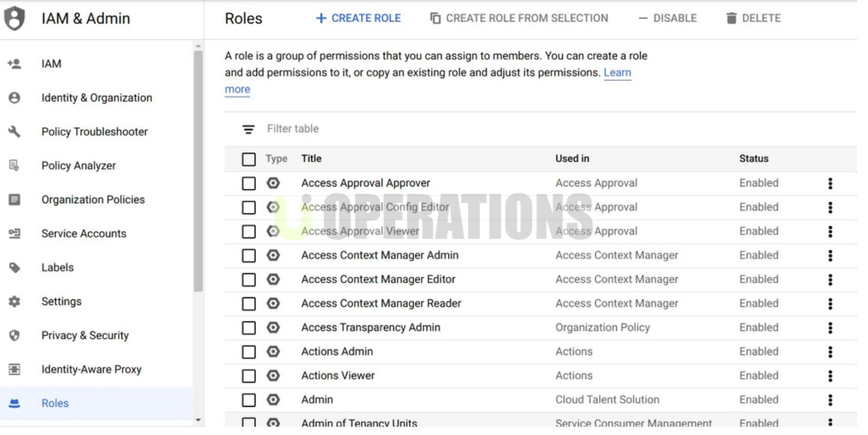Go to Identity & Organization
Image resolution: width=868 pixels, height=435 pixels.
(97, 98)
